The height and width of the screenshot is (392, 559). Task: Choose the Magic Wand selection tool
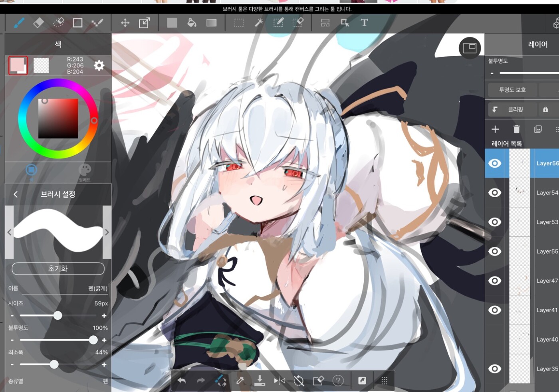coord(259,23)
